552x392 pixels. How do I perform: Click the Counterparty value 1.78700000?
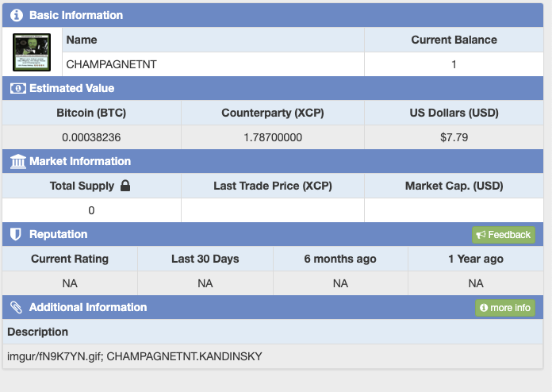point(273,137)
